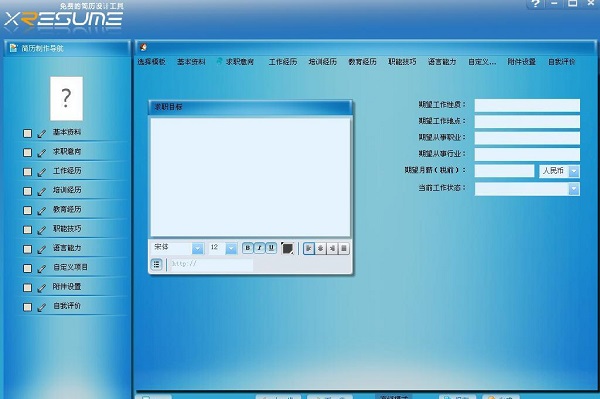Switch to the 基本资料 tab

[191, 62]
